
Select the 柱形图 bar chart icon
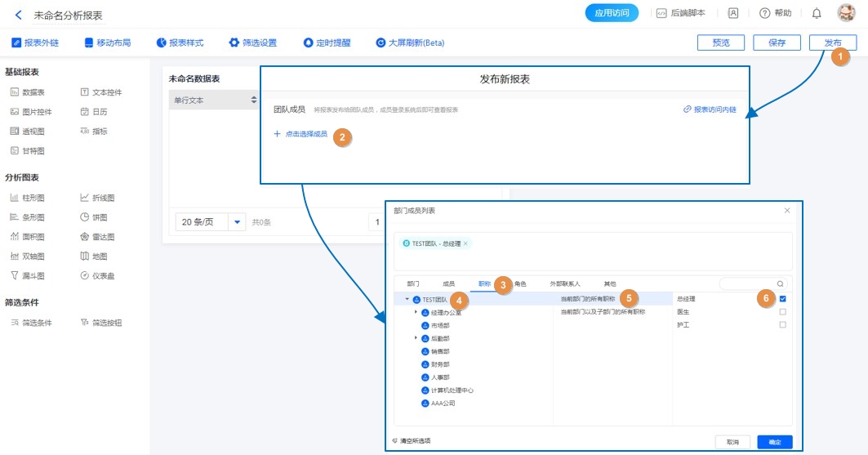coord(15,198)
